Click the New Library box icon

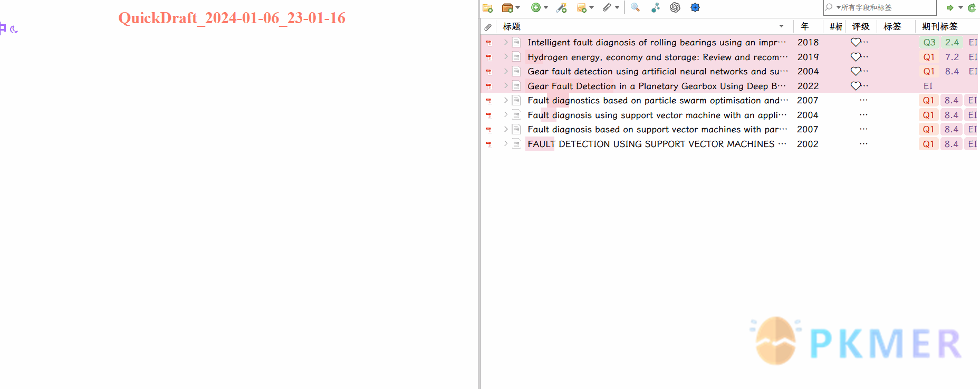click(x=507, y=8)
